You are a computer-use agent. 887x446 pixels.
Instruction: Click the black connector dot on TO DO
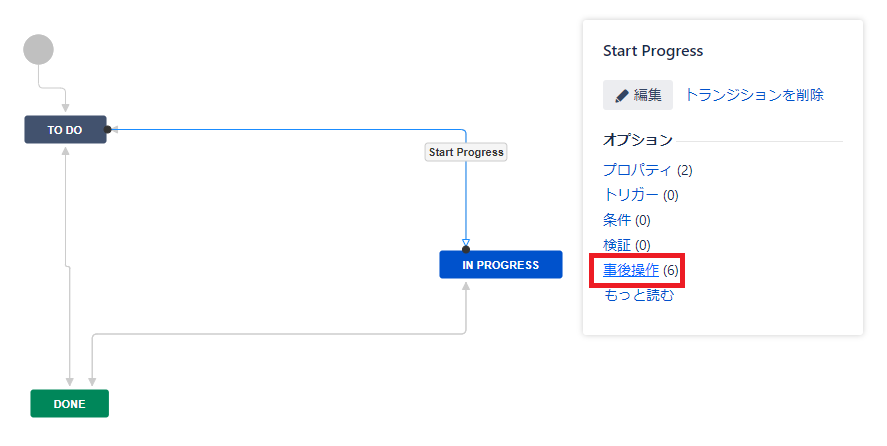[107, 130]
